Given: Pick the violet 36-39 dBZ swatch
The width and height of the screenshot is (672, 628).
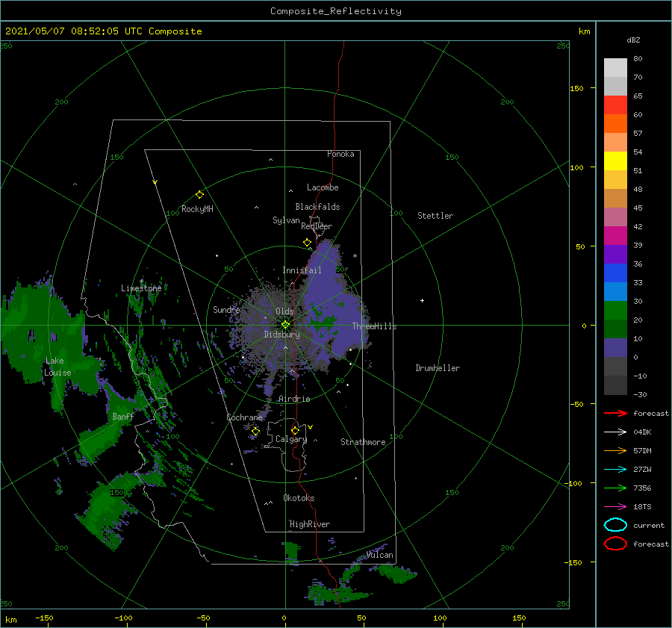Looking at the screenshot, I should (x=615, y=254).
